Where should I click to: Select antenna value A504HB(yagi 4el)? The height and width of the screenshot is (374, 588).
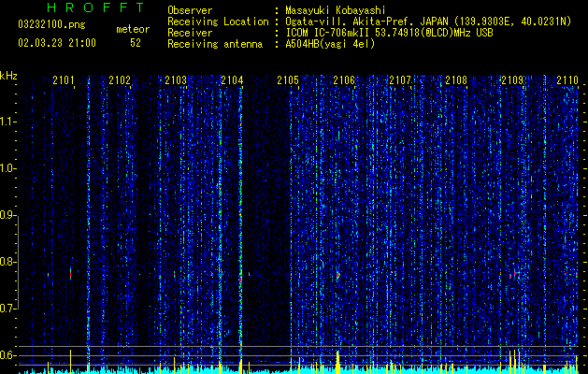point(330,44)
